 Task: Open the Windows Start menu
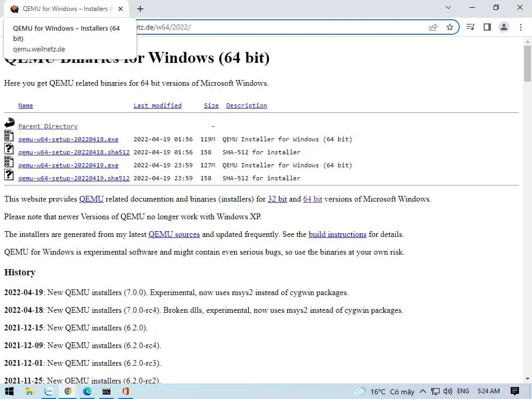pyautogui.click(x=9, y=391)
